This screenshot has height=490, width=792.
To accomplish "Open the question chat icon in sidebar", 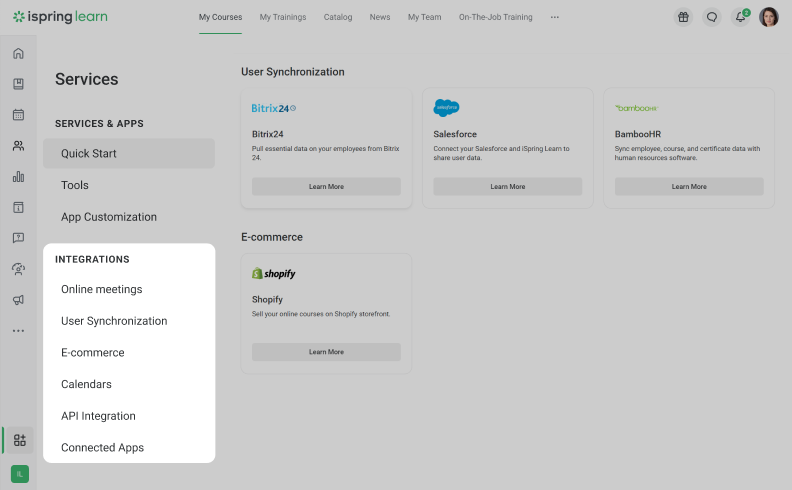I will click(18, 238).
